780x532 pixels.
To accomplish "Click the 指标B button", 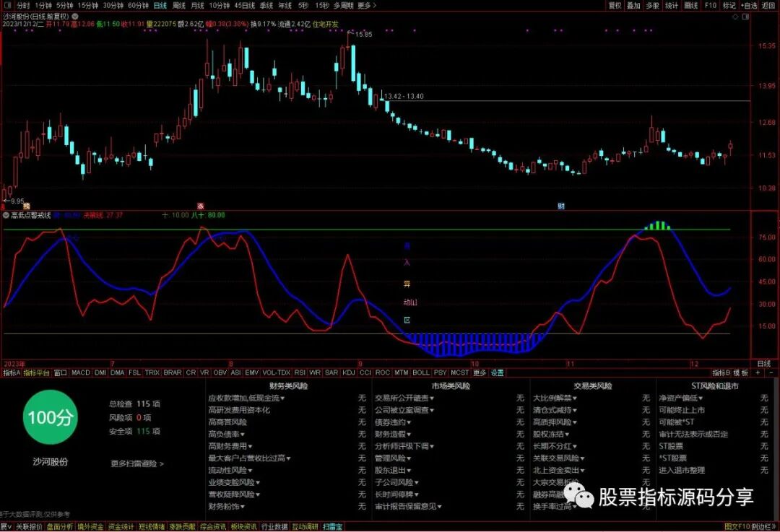I will coord(721,372).
